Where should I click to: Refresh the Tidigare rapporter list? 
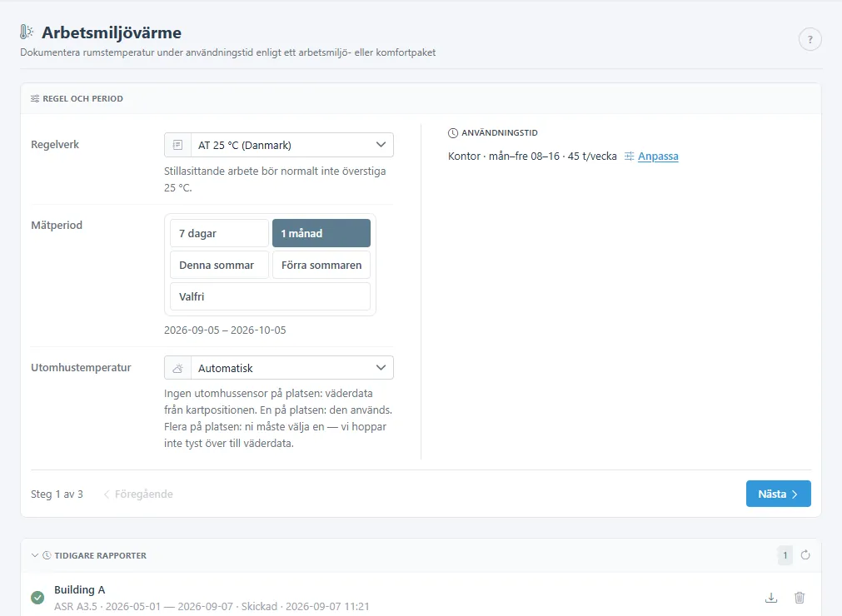point(805,555)
